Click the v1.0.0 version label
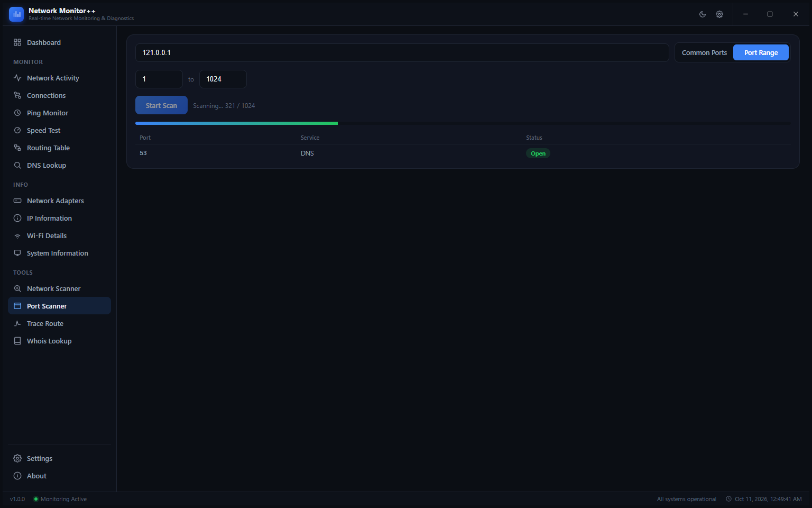Screen dimensions: 812x508 tap(17, 499)
